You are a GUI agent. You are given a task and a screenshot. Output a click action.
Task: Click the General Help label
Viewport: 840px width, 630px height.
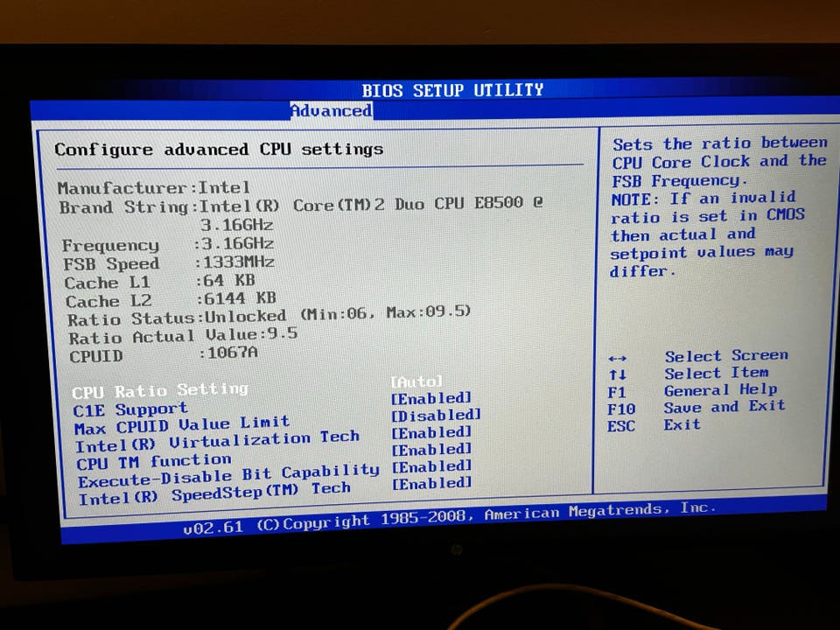pos(720,389)
